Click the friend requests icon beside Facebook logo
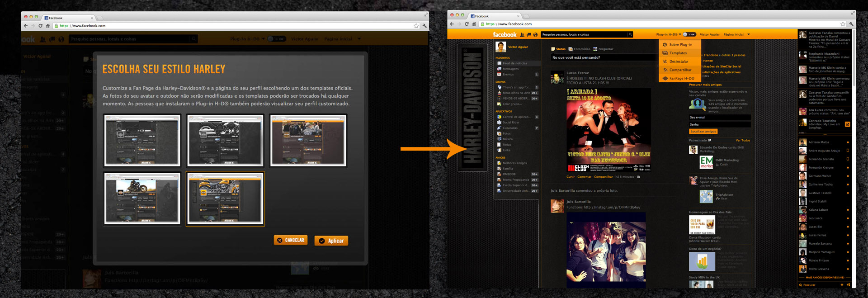This screenshot has height=298, width=868. pos(522,35)
